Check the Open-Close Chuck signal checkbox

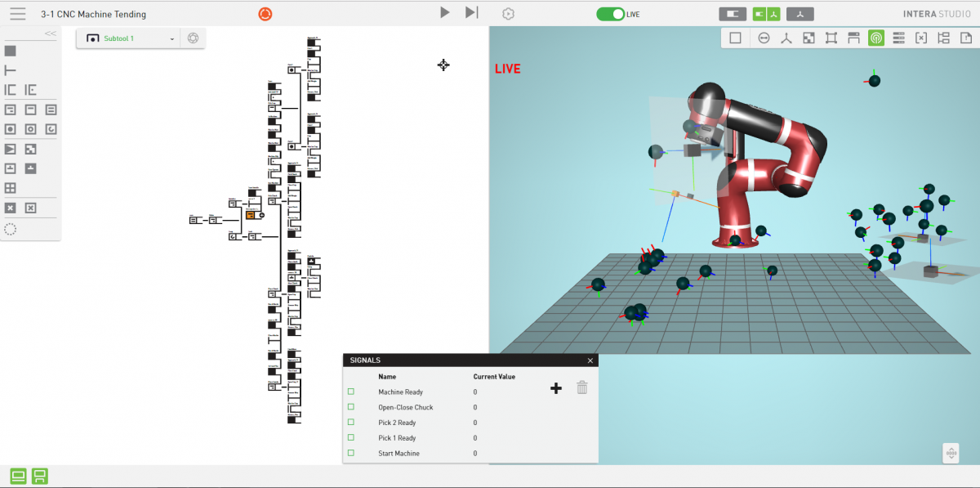click(x=351, y=407)
